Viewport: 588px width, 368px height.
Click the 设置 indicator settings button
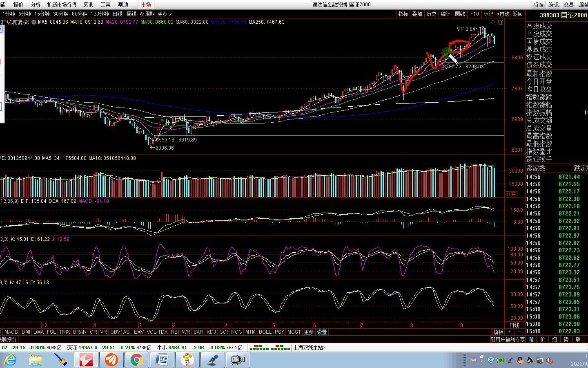(322, 332)
